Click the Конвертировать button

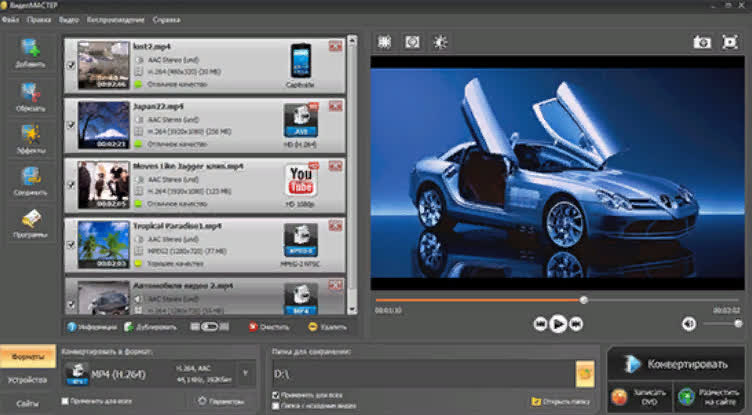pos(675,364)
